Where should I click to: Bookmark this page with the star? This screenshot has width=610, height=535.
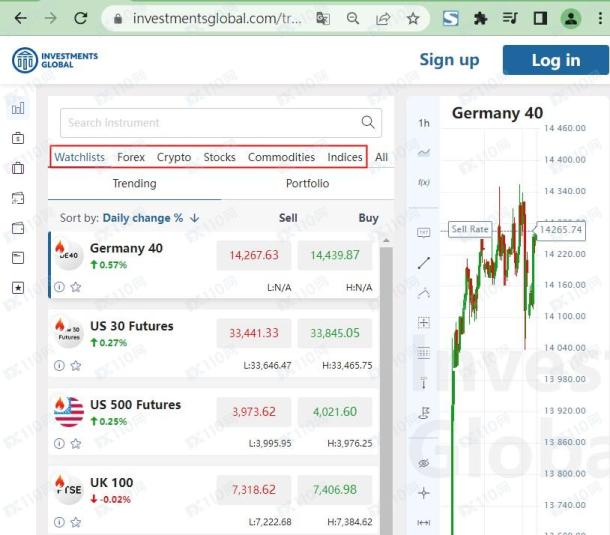(x=413, y=18)
